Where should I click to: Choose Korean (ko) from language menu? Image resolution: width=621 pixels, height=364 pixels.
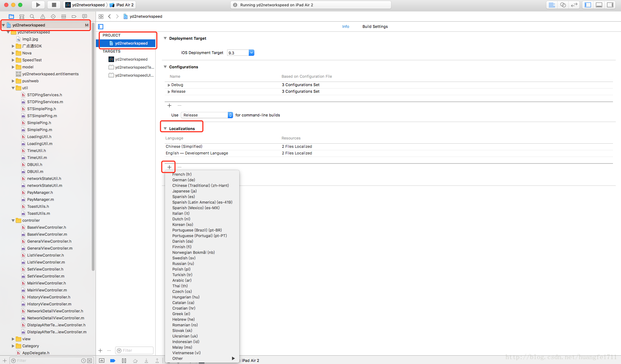[x=202, y=225]
